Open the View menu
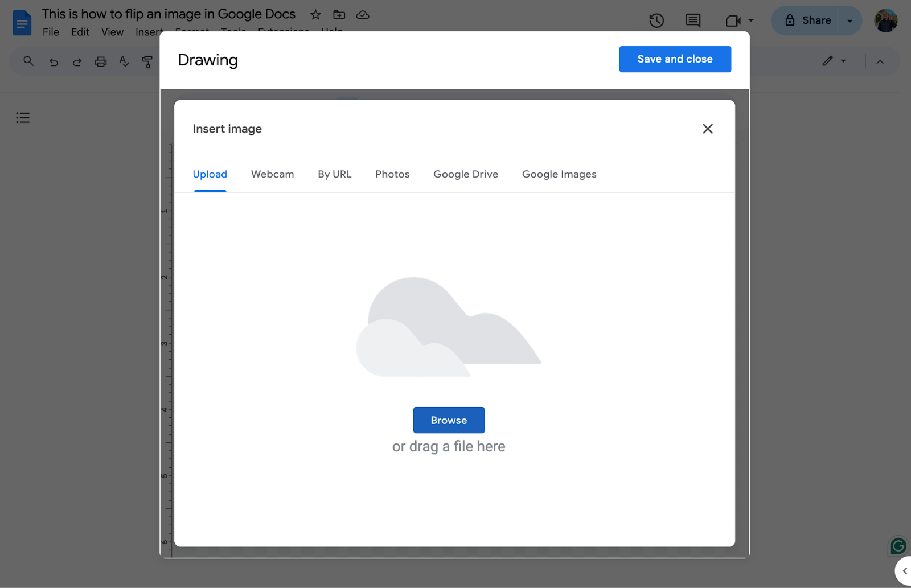Image resolution: width=911 pixels, height=588 pixels. tap(112, 32)
